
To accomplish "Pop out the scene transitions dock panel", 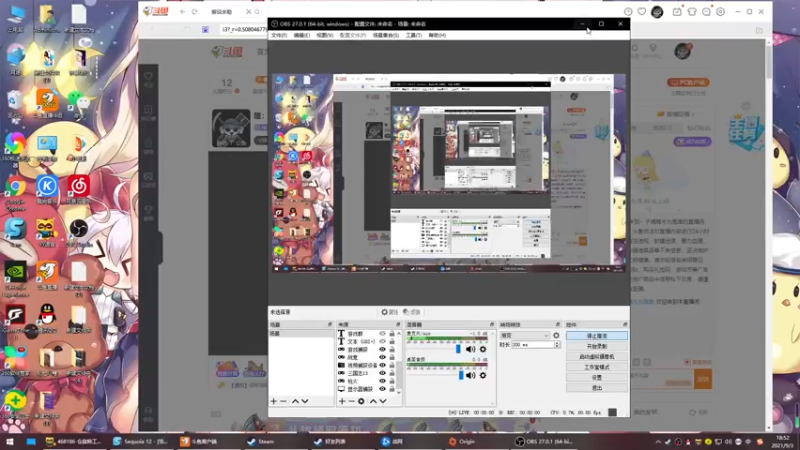I will pos(558,324).
